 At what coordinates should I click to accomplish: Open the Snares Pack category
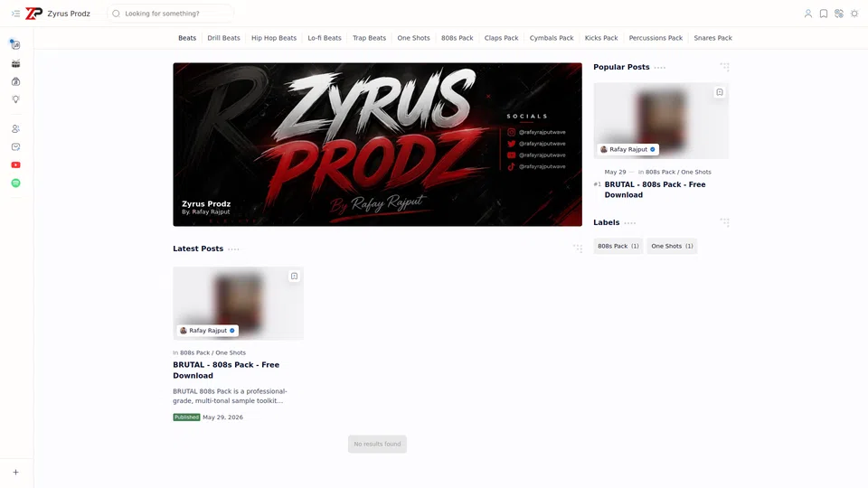(713, 38)
